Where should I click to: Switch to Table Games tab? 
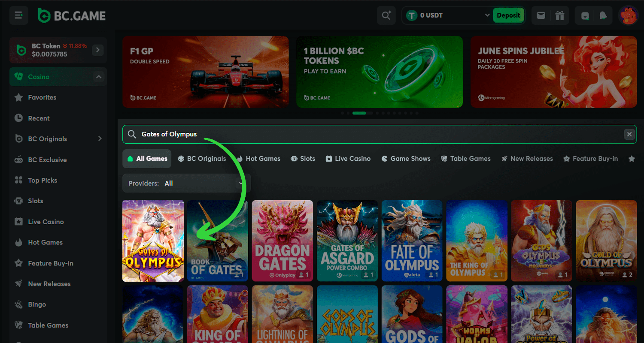click(465, 159)
